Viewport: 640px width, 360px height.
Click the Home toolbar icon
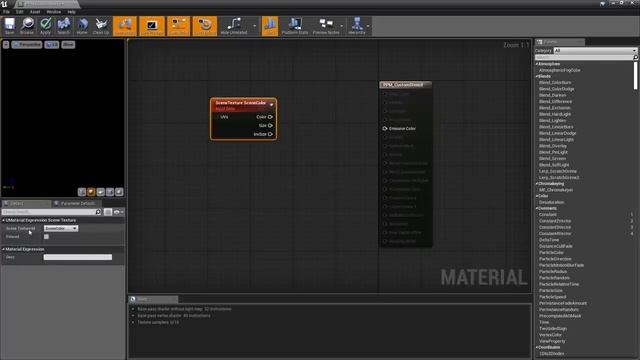pyautogui.click(x=82, y=26)
